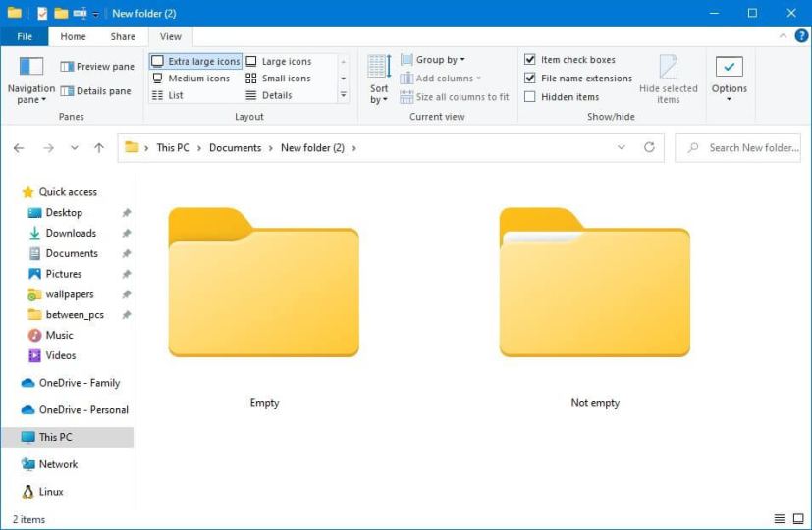Toggle the Preview pane
This screenshot has width=812, height=530.
coord(97,67)
